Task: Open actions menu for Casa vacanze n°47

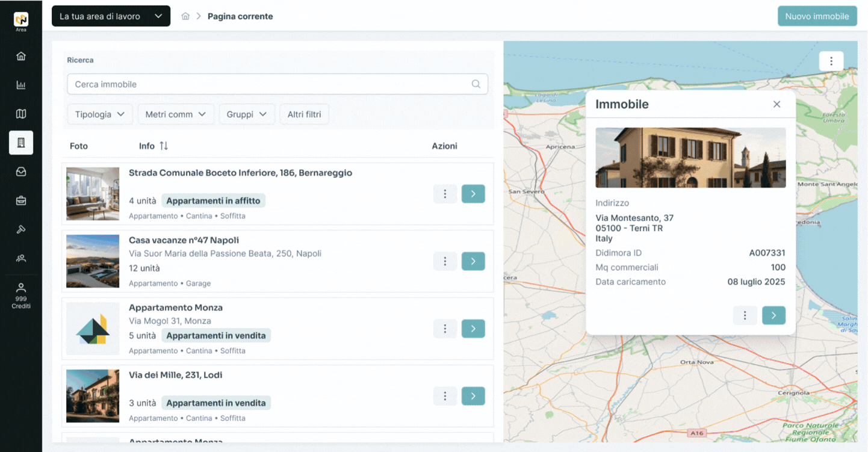Action: click(445, 261)
